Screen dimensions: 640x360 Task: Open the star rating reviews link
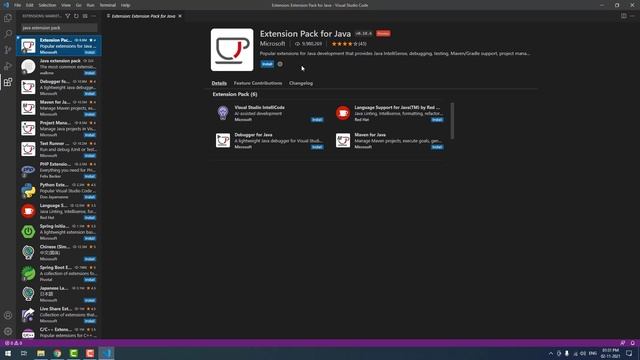(349, 44)
